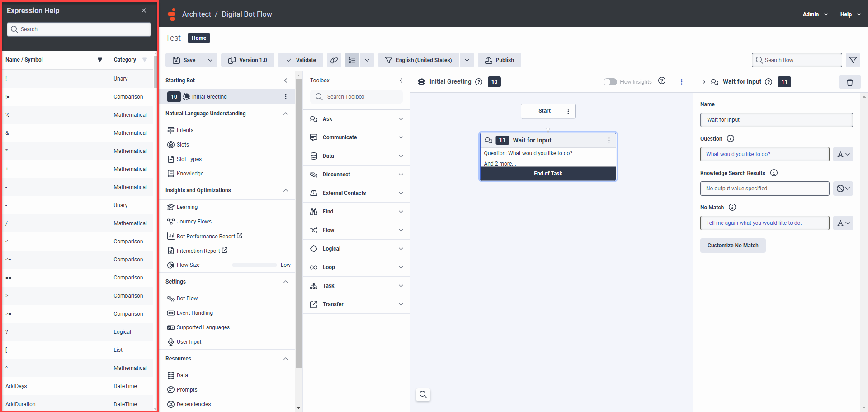Image resolution: width=868 pixels, height=412 pixels.
Task: Toggle the Flow Insights switch
Action: coord(610,82)
